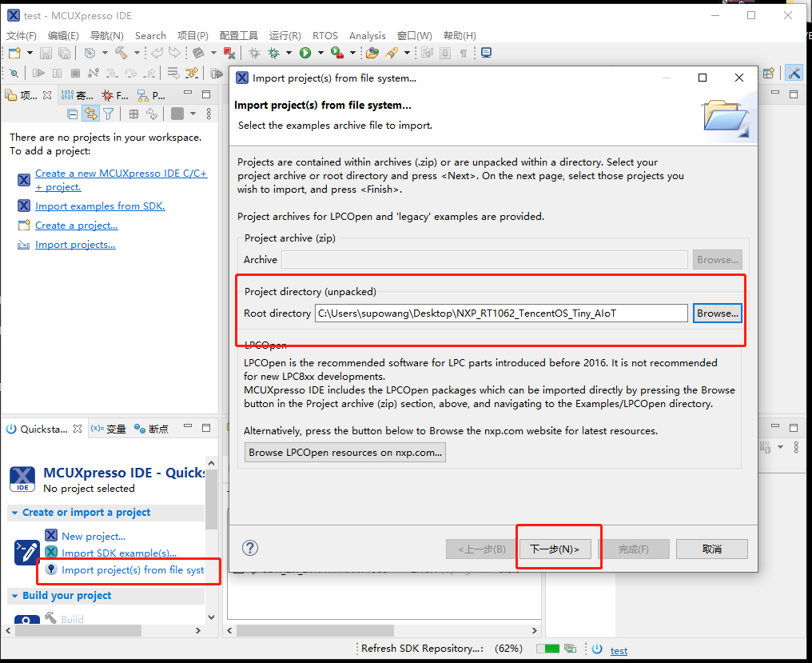Click the Save icon in toolbar
The width and height of the screenshot is (812, 663).
click(x=46, y=53)
